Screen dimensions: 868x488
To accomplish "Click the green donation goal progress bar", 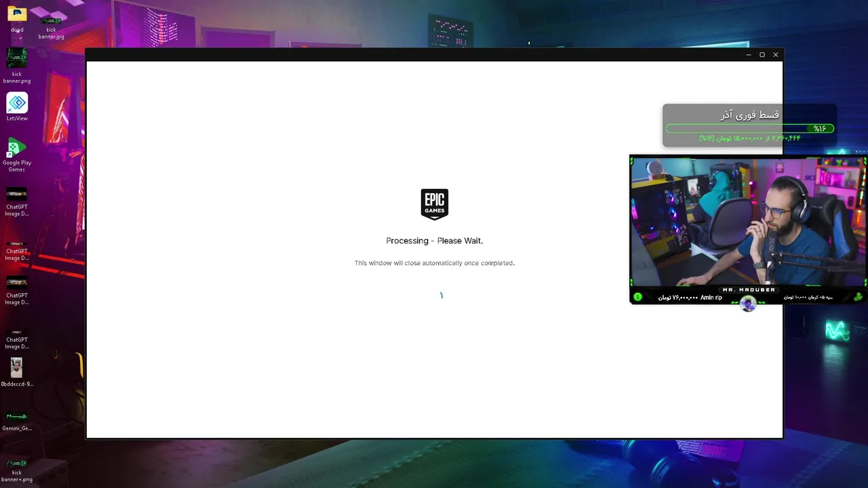I will 749,128.
